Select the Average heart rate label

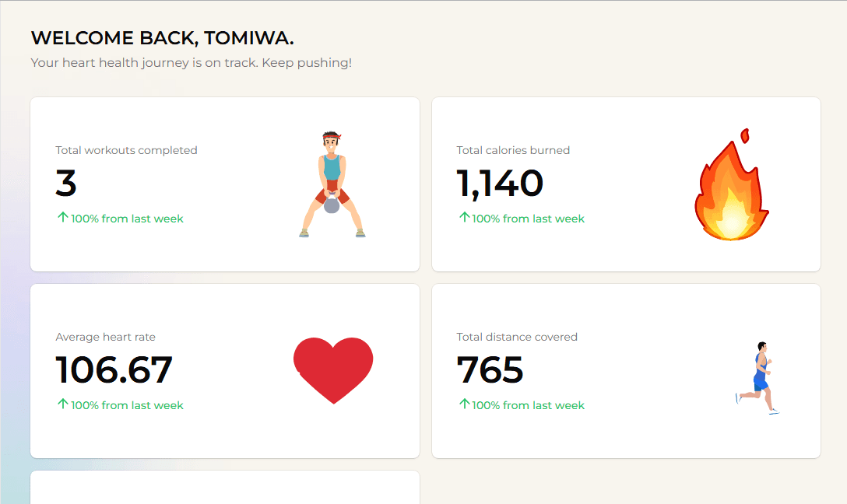click(105, 337)
